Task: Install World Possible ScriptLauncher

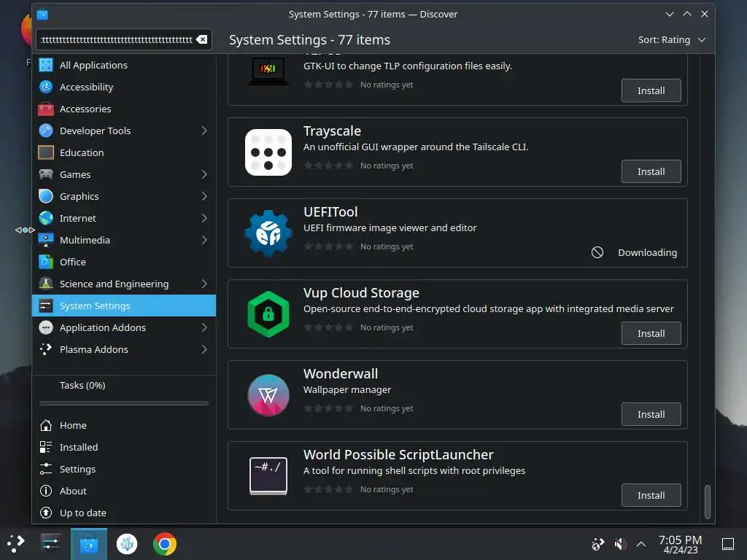Action: 651,495
